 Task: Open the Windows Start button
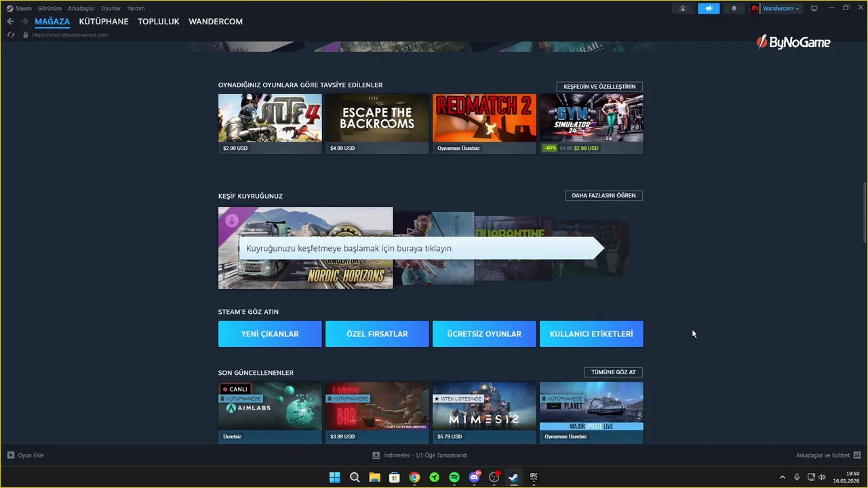334,477
